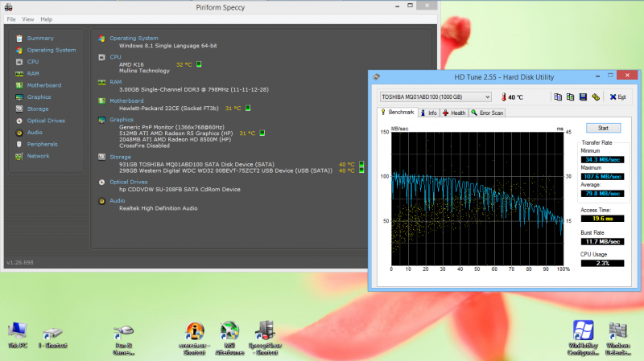Click the Minimum transfer rate value 34.3 MB/sec

tap(602, 159)
